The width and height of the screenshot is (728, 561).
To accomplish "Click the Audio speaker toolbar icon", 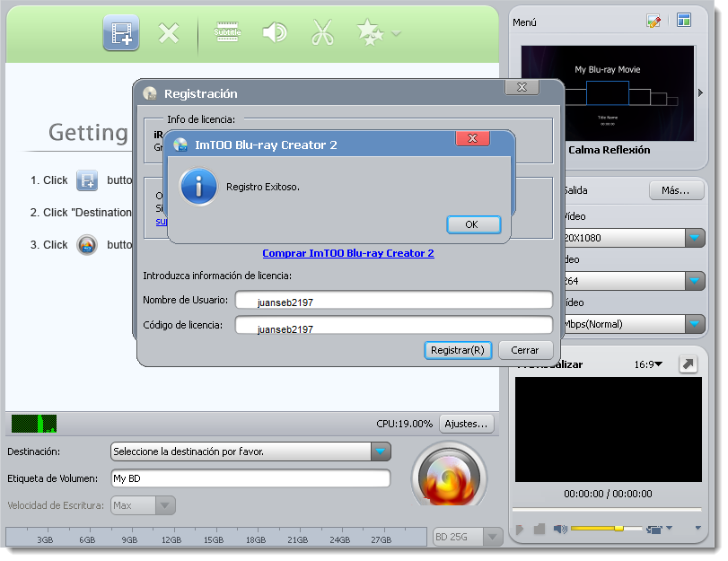I will tap(275, 32).
